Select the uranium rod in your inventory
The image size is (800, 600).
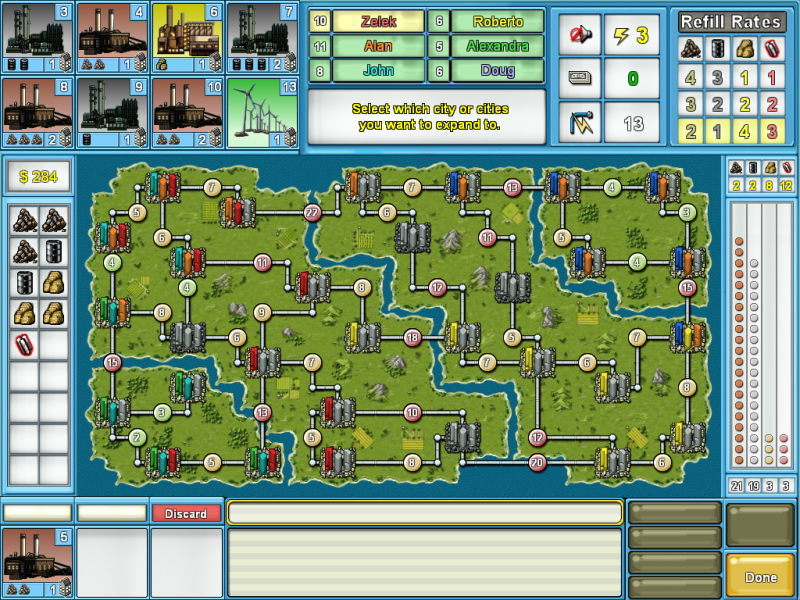pyautogui.click(x=24, y=345)
